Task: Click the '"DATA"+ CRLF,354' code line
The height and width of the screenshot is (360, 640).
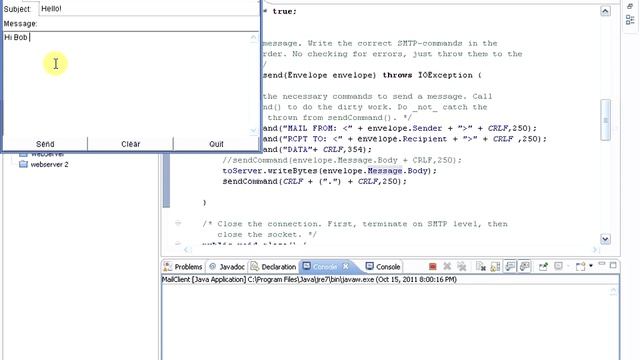Action: 318,149
